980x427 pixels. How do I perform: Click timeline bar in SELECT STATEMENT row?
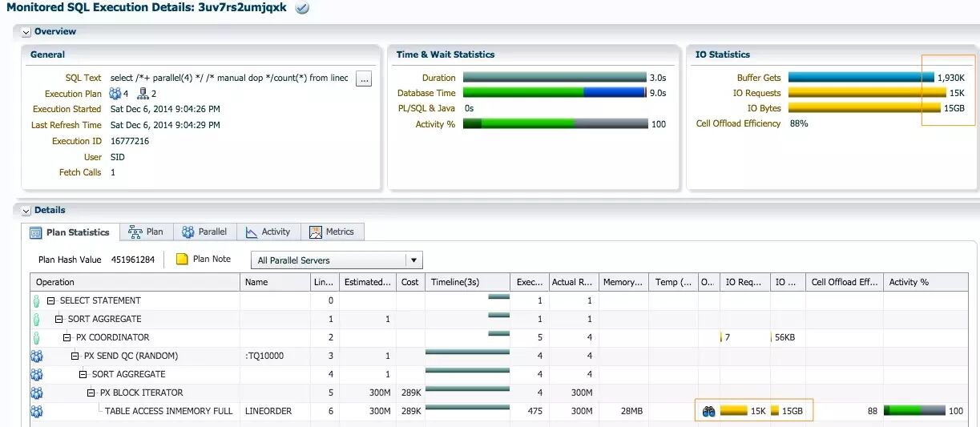pos(498,296)
